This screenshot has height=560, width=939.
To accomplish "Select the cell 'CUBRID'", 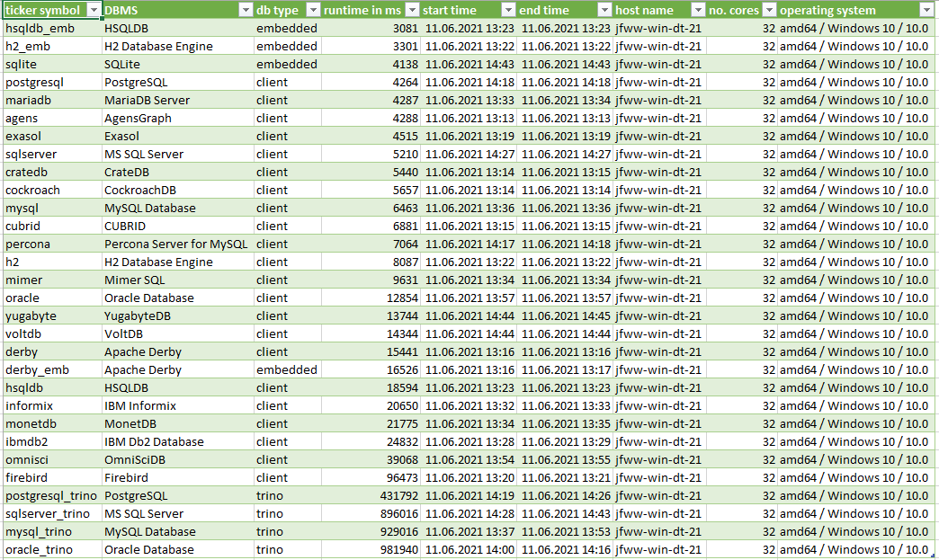I will point(178,226).
